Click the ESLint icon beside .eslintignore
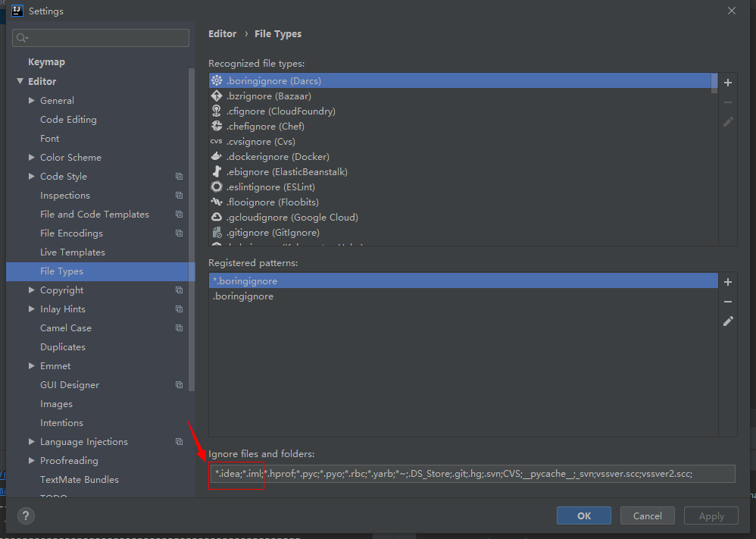The height and width of the screenshot is (539, 756). click(217, 186)
